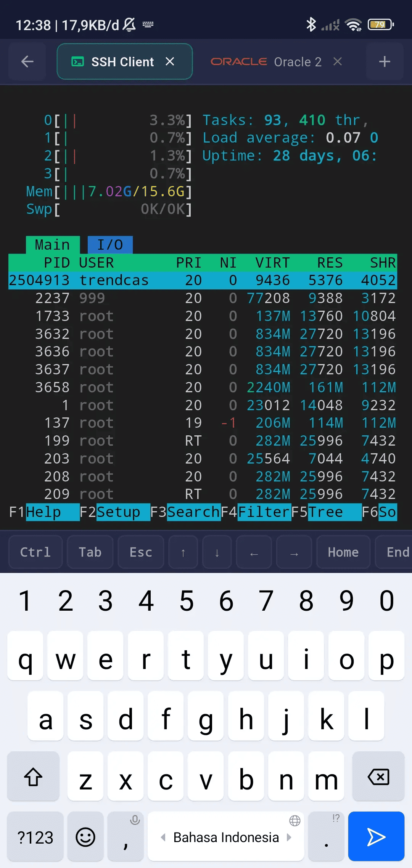Tap the Home key
The image size is (412, 868).
point(343,552)
